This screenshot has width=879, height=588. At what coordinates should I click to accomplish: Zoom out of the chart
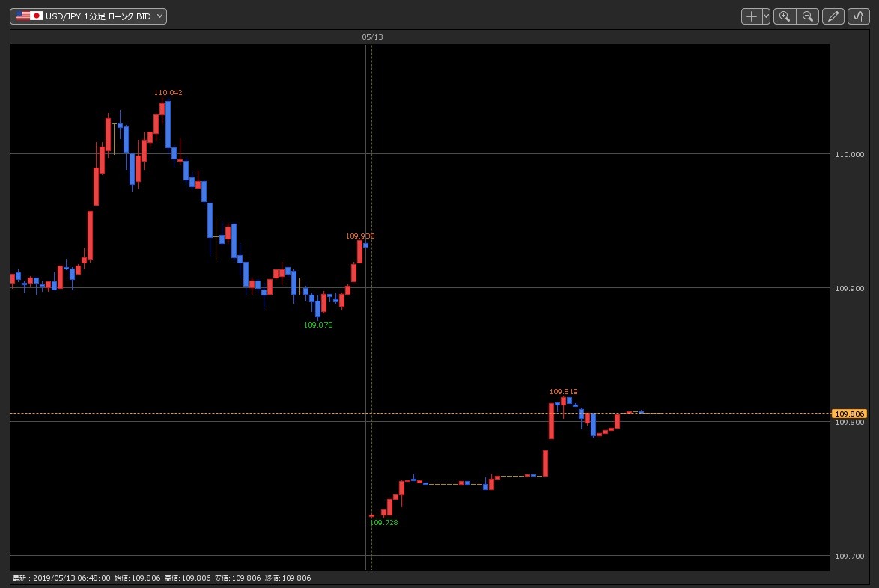[808, 16]
